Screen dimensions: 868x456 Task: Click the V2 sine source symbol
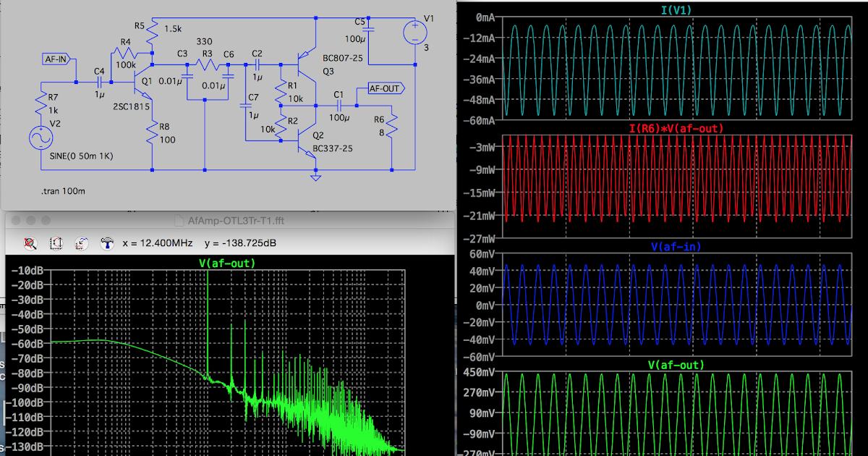pos(41,139)
